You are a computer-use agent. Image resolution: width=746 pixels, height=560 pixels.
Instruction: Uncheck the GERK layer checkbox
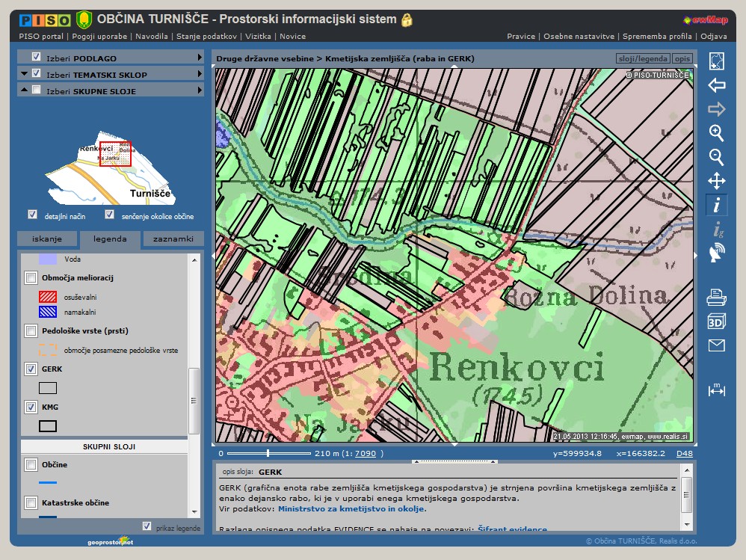(31, 369)
